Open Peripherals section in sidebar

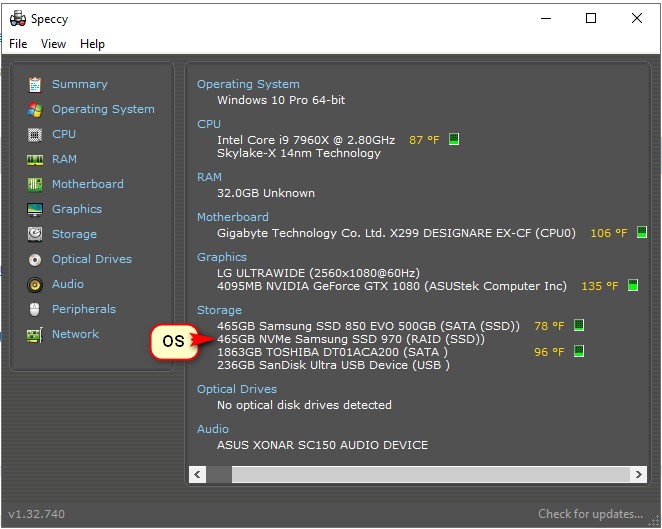click(x=84, y=309)
